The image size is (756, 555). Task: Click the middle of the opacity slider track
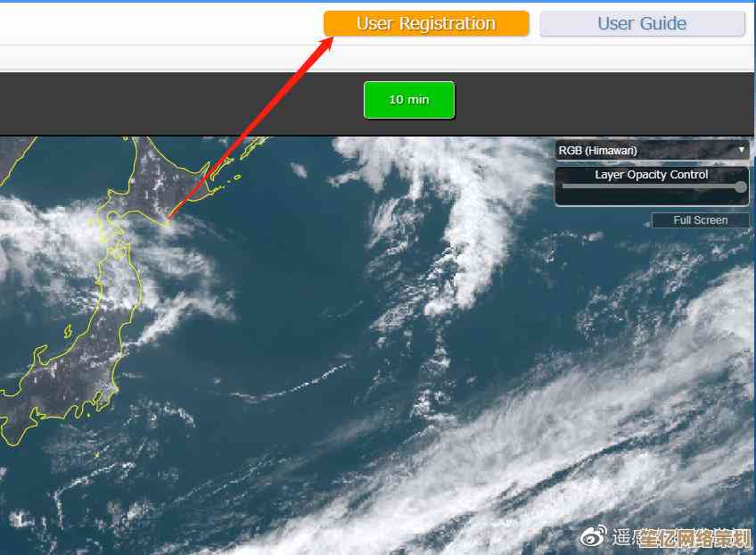pos(651,187)
